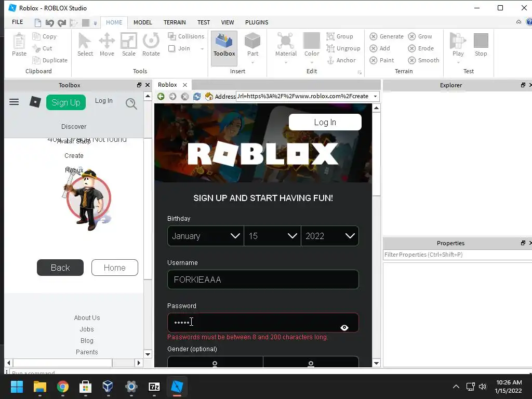The width and height of the screenshot is (532, 399).
Task: Expand the address bar URL dropdown
Action: [375, 96]
